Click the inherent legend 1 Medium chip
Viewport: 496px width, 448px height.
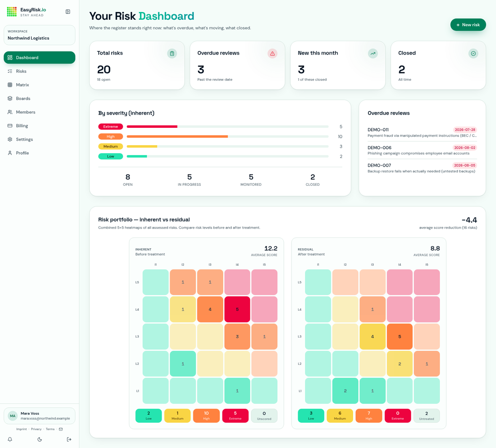[178, 415]
